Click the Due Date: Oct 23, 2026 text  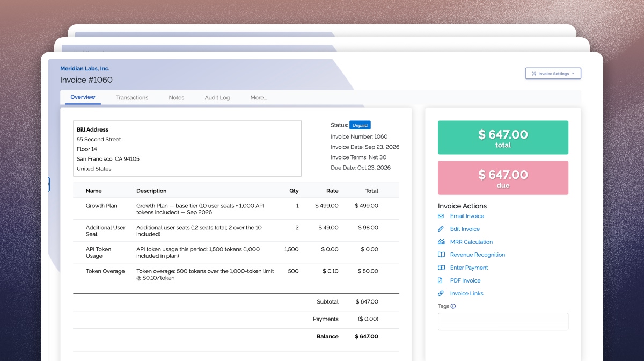(361, 168)
